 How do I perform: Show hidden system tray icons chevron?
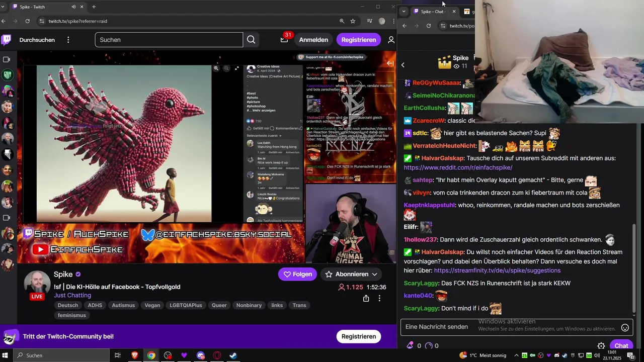pos(516,355)
